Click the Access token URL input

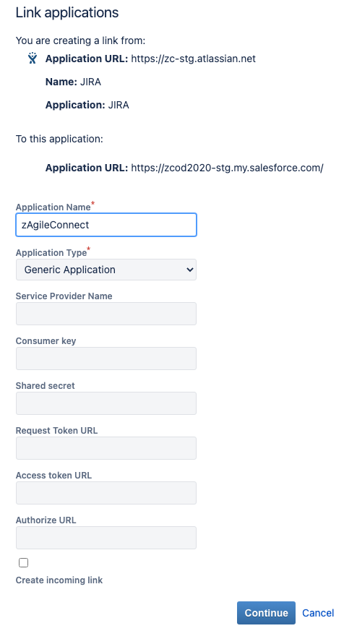(x=106, y=493)
